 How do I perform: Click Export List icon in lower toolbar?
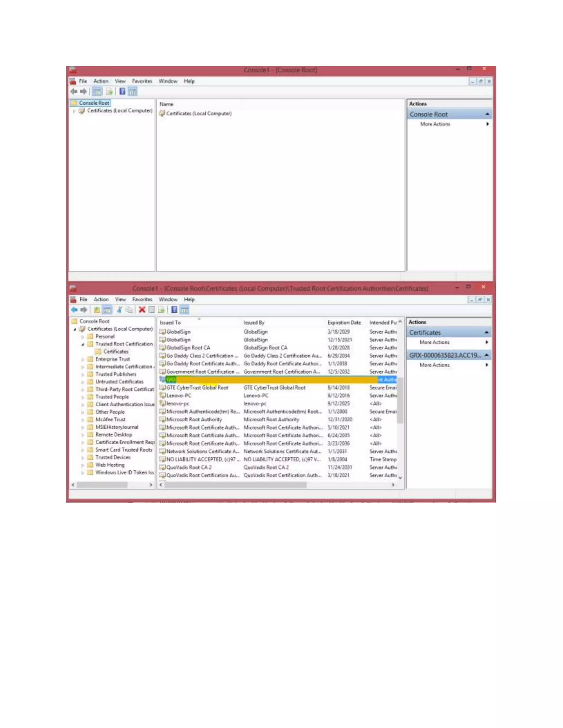coord(161,310)
